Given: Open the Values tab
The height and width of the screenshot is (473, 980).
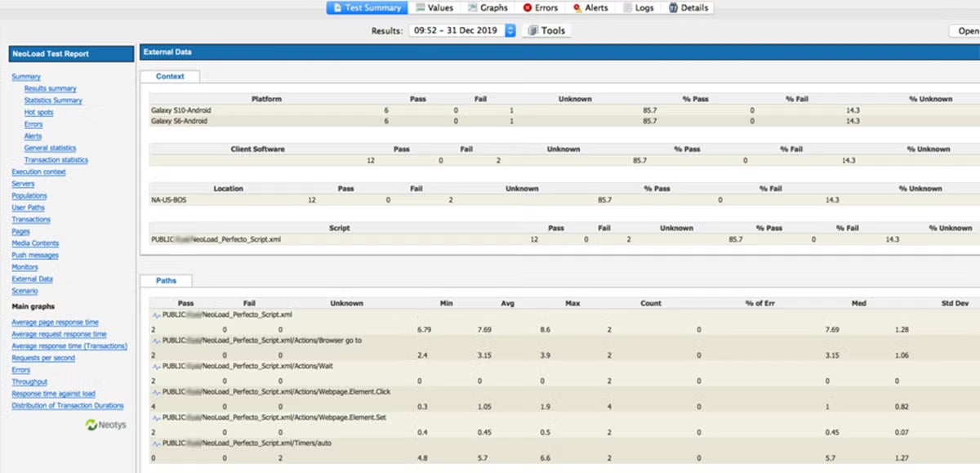Looking at the screenshot, I should [434, 7].
